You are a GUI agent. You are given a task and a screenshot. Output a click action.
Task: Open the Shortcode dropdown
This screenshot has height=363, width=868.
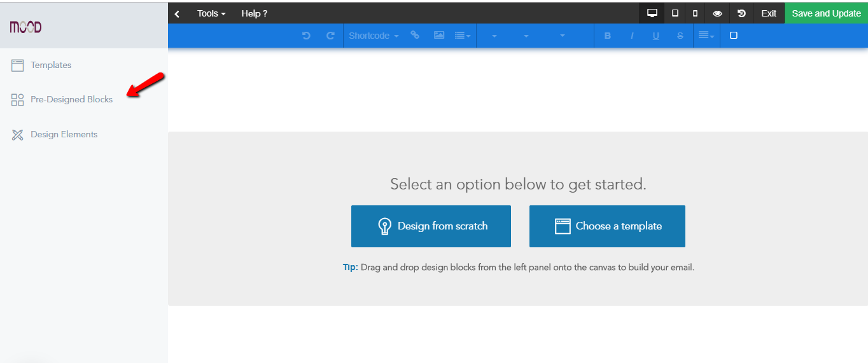point(374,36)
